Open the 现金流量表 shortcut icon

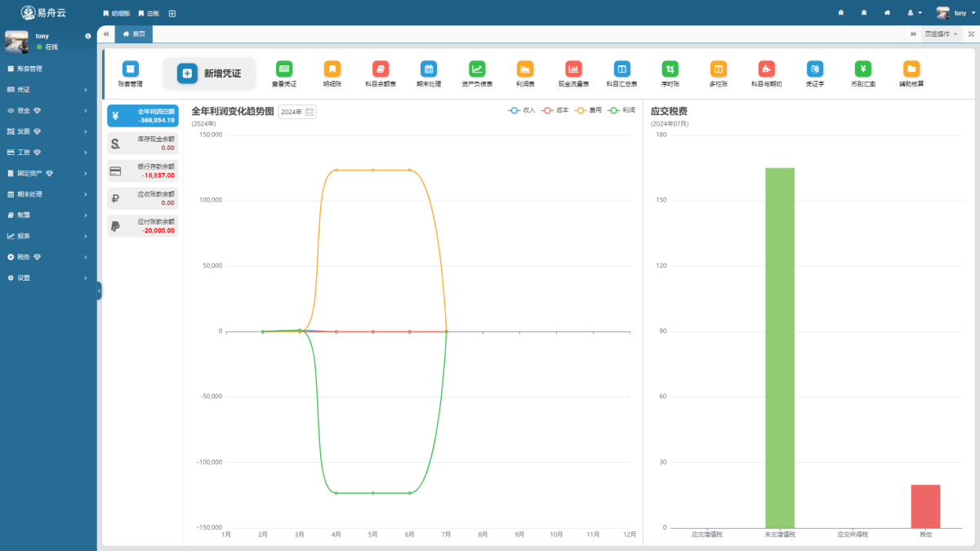click(573, 69)
